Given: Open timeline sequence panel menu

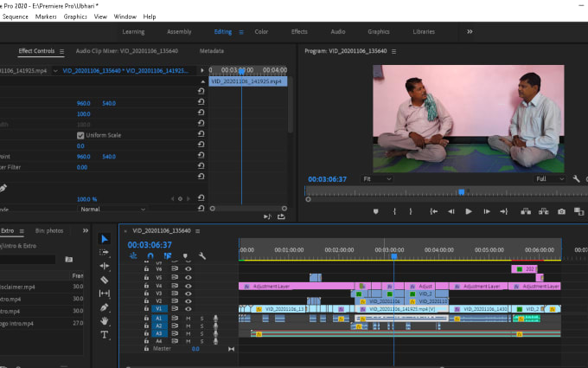Looking at the screenshot, I should coord(198,231).
